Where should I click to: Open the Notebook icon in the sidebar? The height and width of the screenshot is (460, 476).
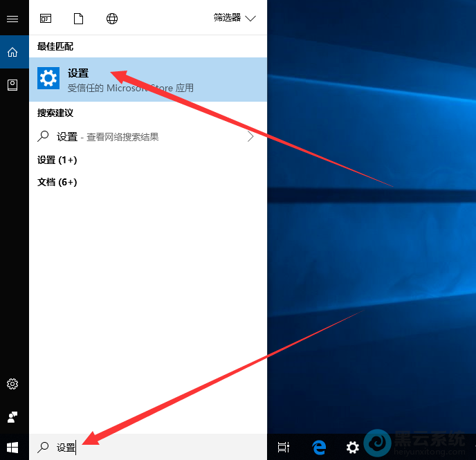pos(12,84)
